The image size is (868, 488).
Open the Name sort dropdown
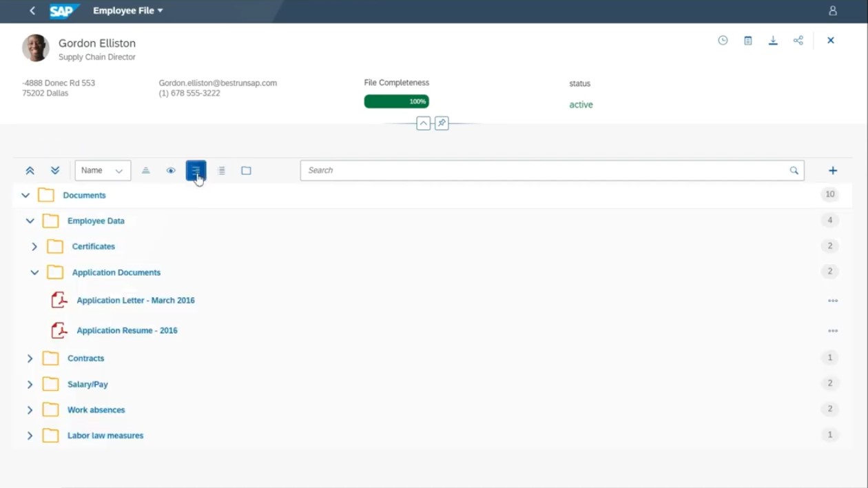click(x=102, y=170)
